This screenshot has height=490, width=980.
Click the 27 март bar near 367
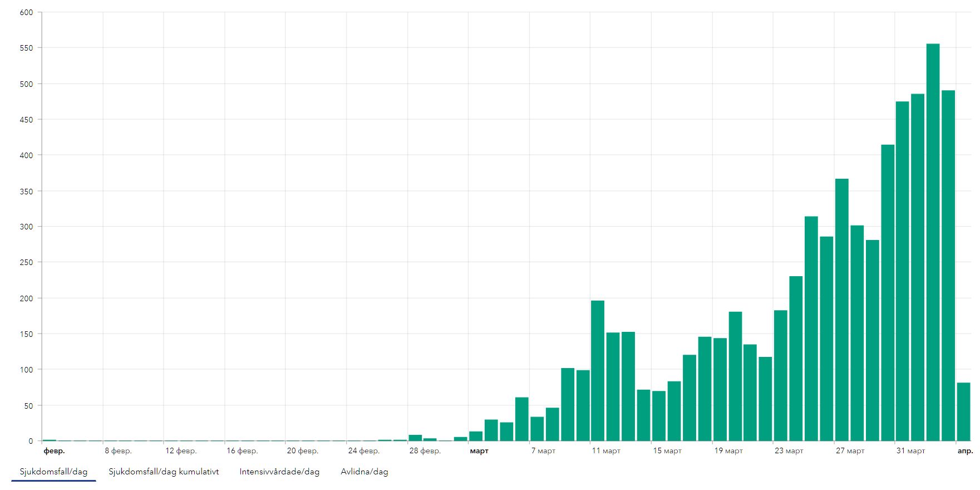click(x=841, y=310)
